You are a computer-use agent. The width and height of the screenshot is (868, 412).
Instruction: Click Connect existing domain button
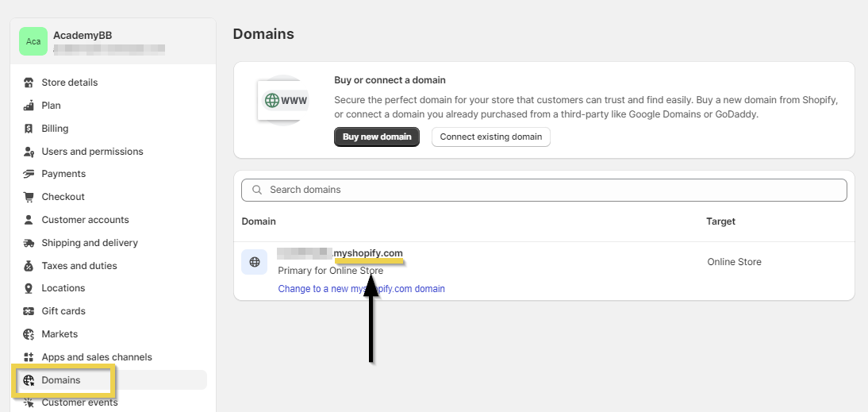tap(490, 137)
